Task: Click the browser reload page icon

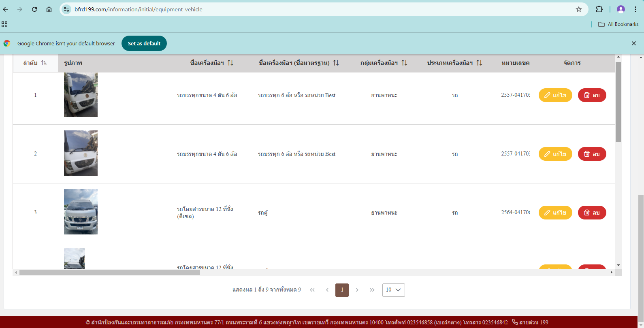Action: pyautogui.click(x=34, y=9)
